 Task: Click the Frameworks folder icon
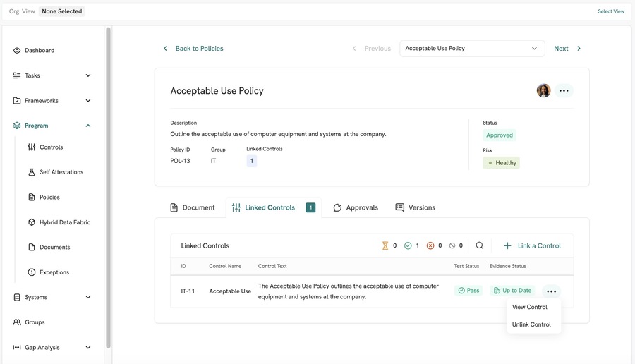pos(17,100)
